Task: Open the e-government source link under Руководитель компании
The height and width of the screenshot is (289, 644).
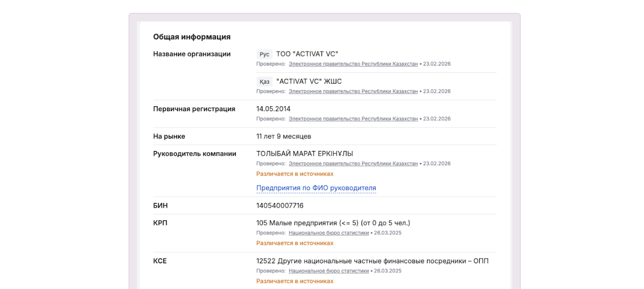Action: (353, 163)
